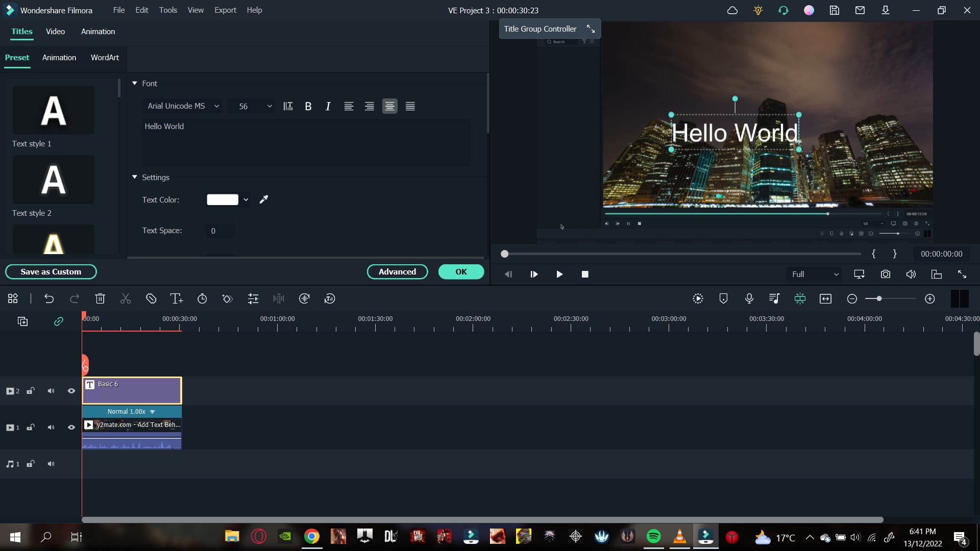Click the audio waveform/mixer icon
Screen dimensions: 980x551
click(x=774, y=298)
